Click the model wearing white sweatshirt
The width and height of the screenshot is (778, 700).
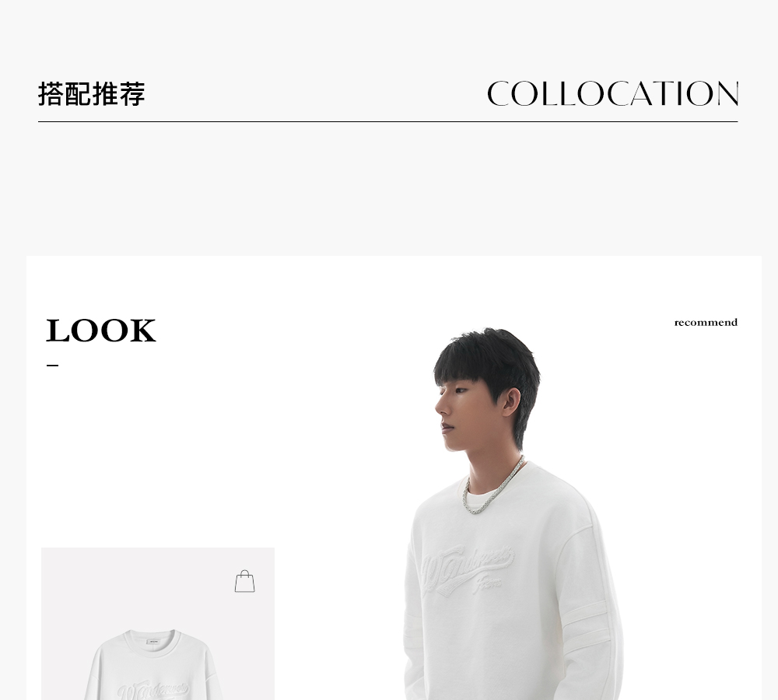coord(513,514)
